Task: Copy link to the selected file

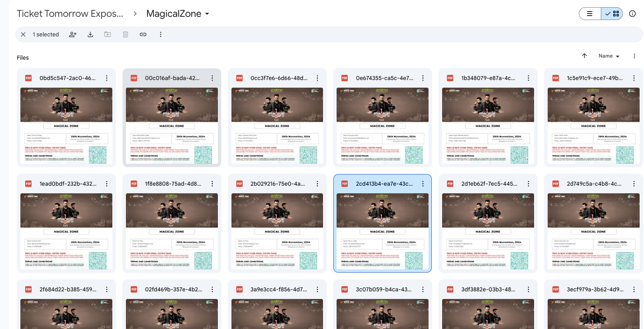Action: click(143, 34)
